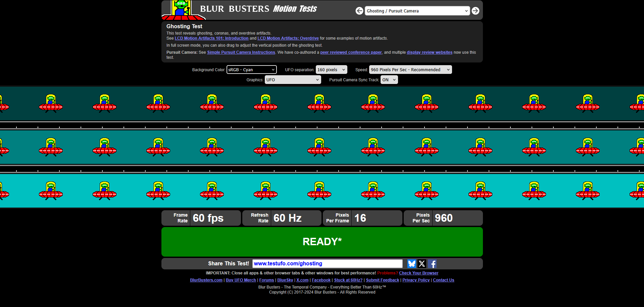644x307 pixels.
Task: Click the share URL field
Action: tap(327, 264)
